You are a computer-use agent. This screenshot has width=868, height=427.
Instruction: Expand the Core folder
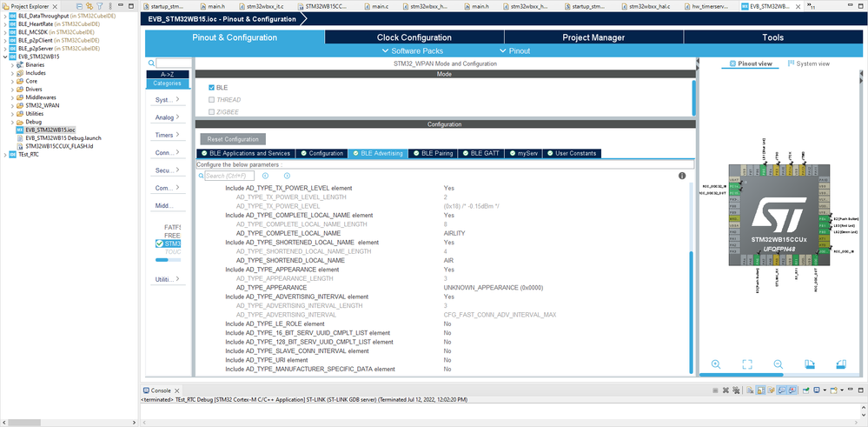(x=12, y=81)
